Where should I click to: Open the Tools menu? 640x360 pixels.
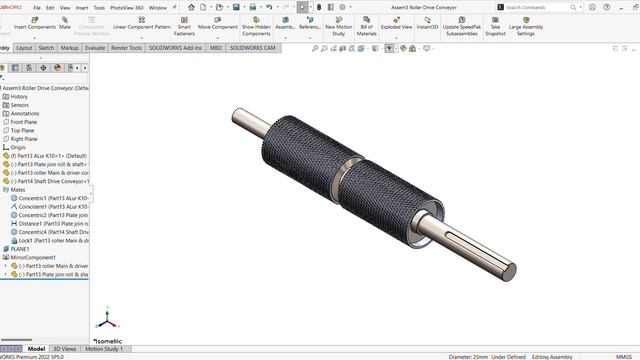coord(99,8)
